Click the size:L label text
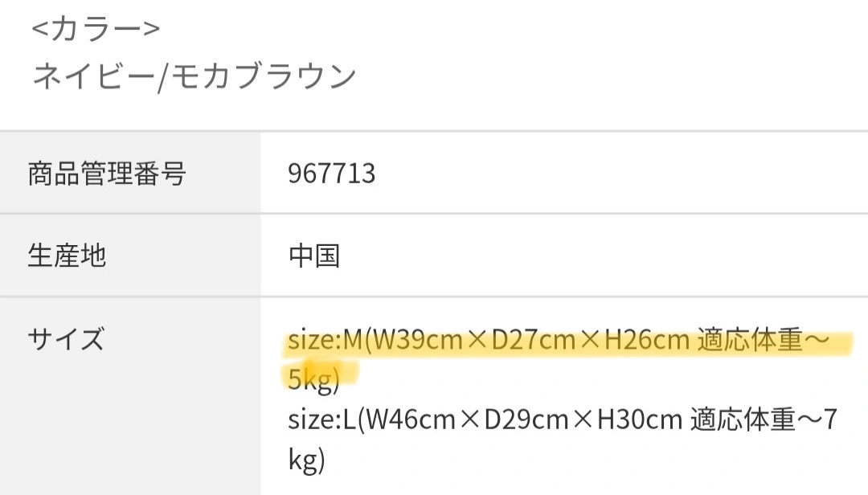This screenshot has width=868, height=495. [x=321, y=419]
